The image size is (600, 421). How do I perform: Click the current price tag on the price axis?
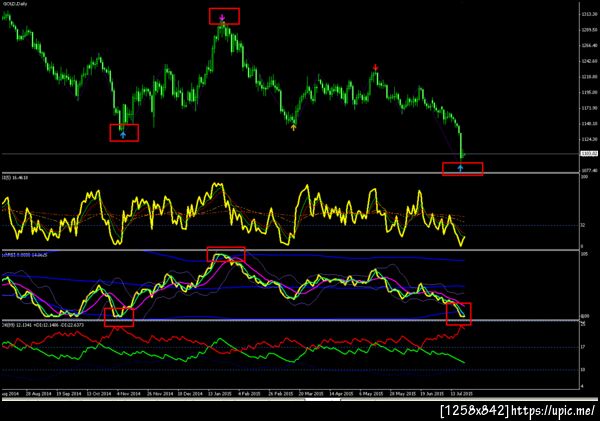(x=589, y=153)
